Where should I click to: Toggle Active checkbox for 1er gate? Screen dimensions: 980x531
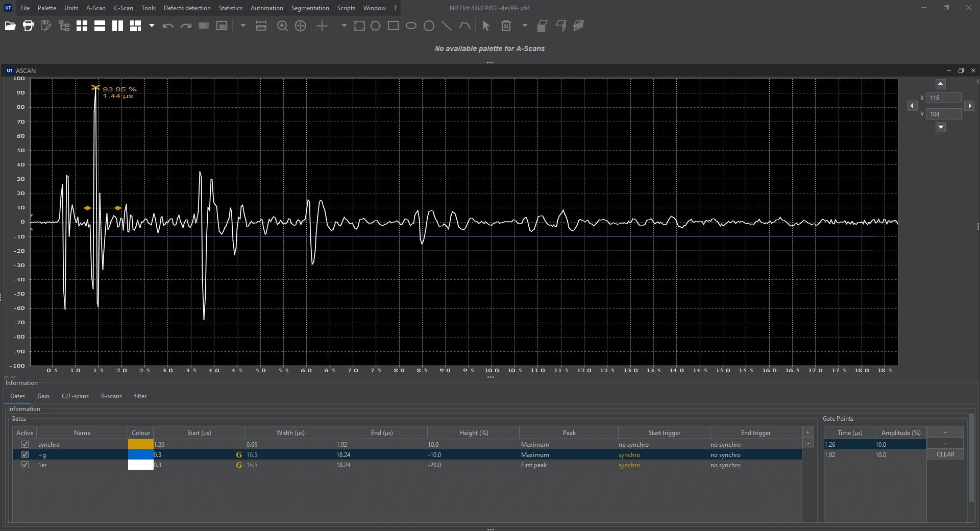pos(24,465)
